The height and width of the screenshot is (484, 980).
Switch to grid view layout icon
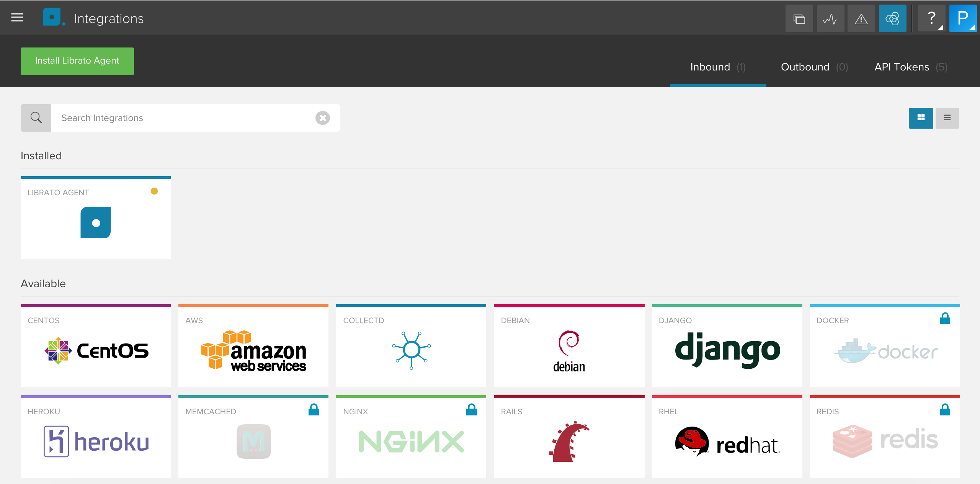tap(922, 118)
